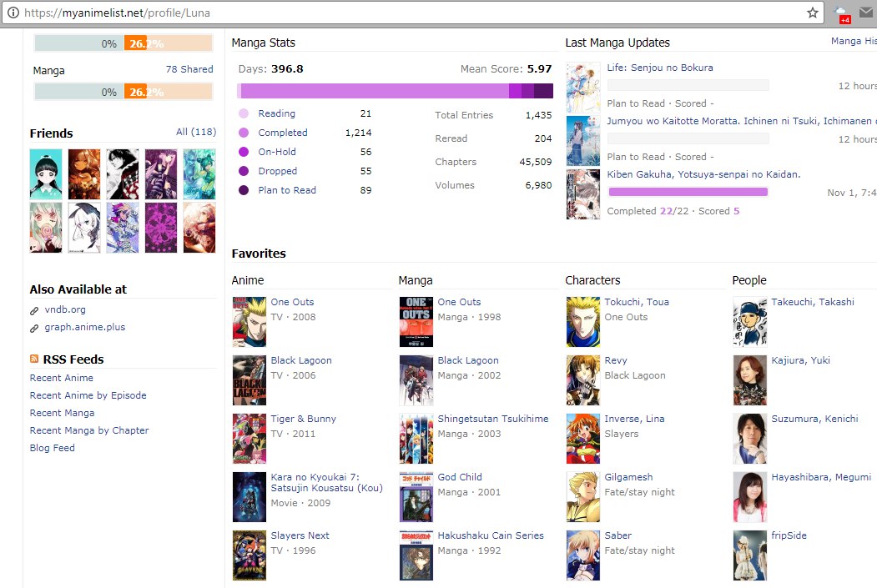Click the "Mean Score: 5.97" text

506,68
